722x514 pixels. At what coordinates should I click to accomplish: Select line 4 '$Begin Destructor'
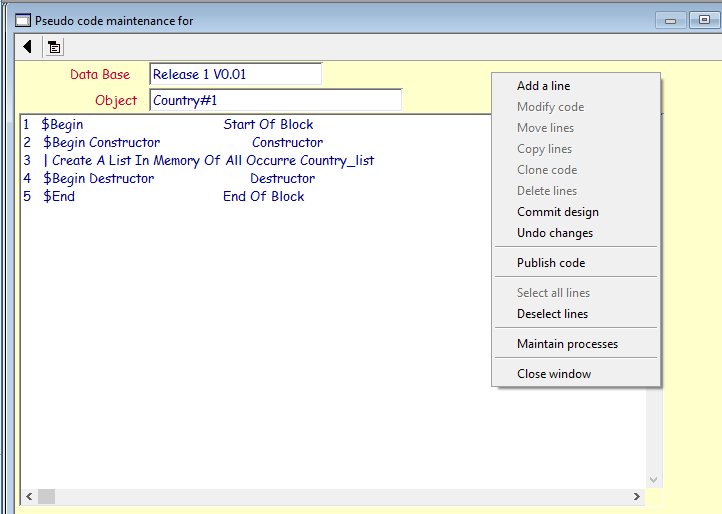pyautogui.click(x=98, y=179)
